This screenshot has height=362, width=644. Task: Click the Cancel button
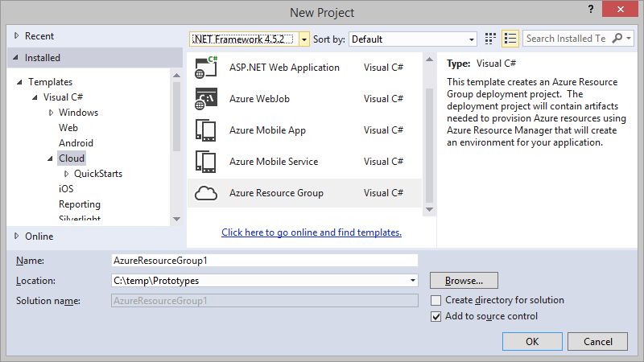[x=597, y=341]
